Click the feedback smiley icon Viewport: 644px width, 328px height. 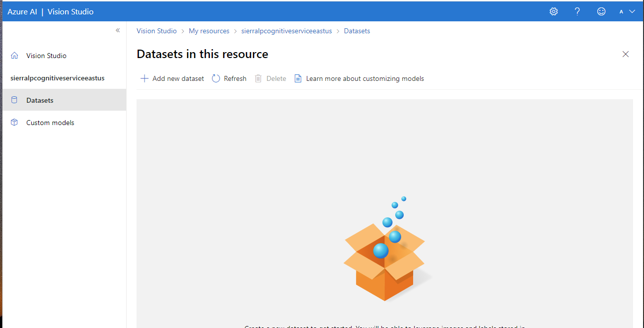tap(601, 11)
